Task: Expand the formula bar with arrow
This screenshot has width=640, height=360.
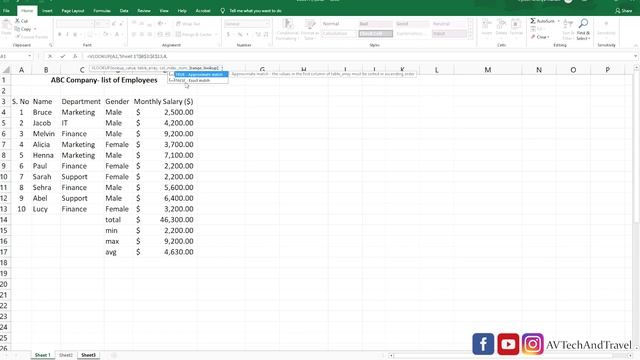Action: pyautogui.click(x=636, y=56)
